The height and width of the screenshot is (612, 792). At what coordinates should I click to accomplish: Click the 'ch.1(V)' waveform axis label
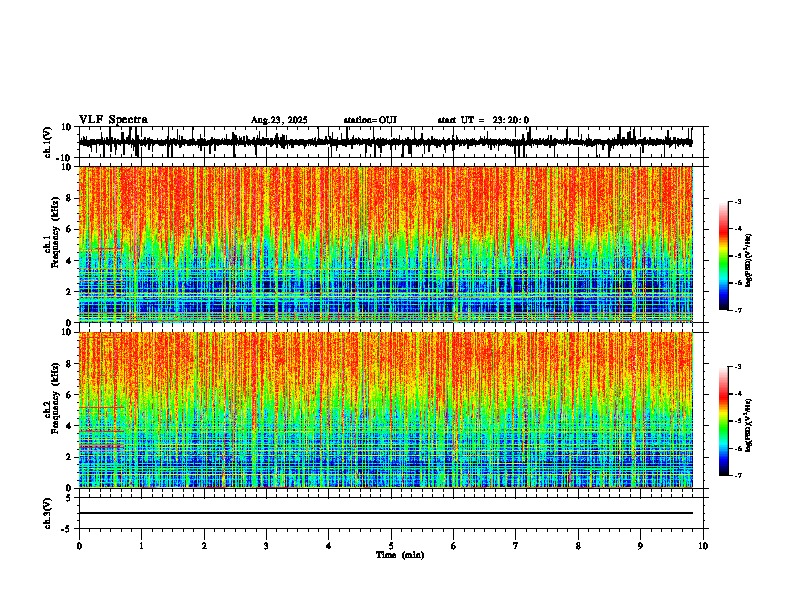48,142
